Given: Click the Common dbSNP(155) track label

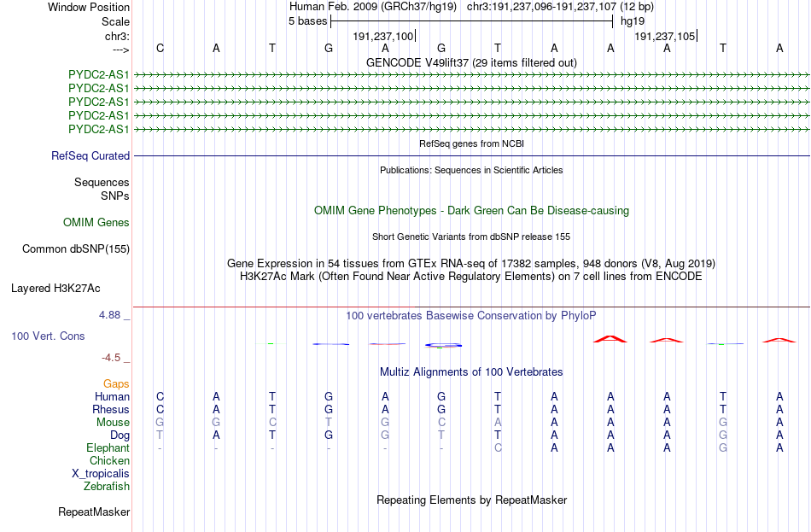Looking at the screenshot, I should point(75,249).
